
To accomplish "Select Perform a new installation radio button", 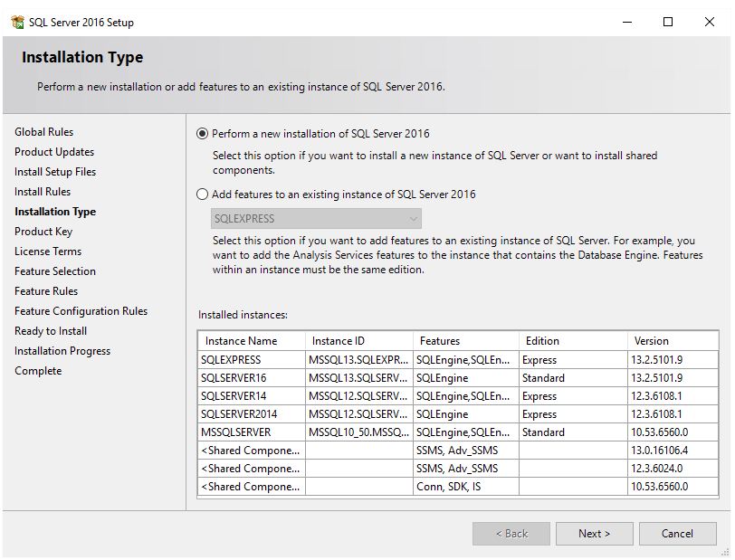I will click(x=202, y=134).
